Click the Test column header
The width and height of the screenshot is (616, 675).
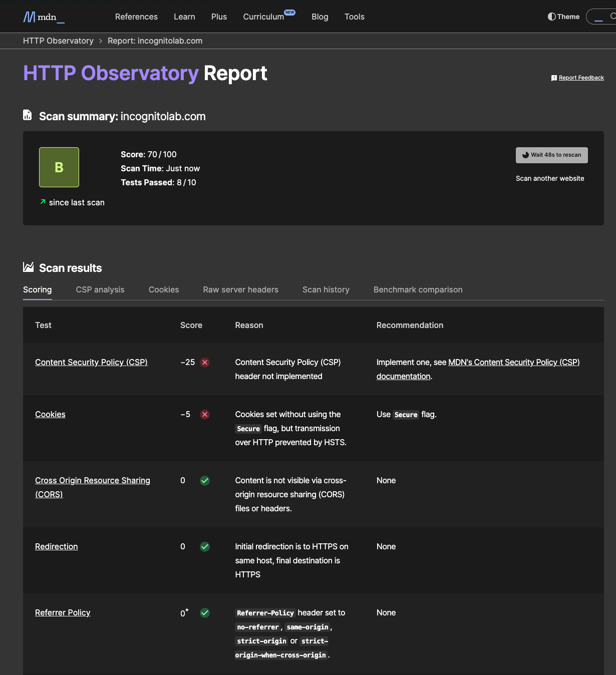click(43, 325)
